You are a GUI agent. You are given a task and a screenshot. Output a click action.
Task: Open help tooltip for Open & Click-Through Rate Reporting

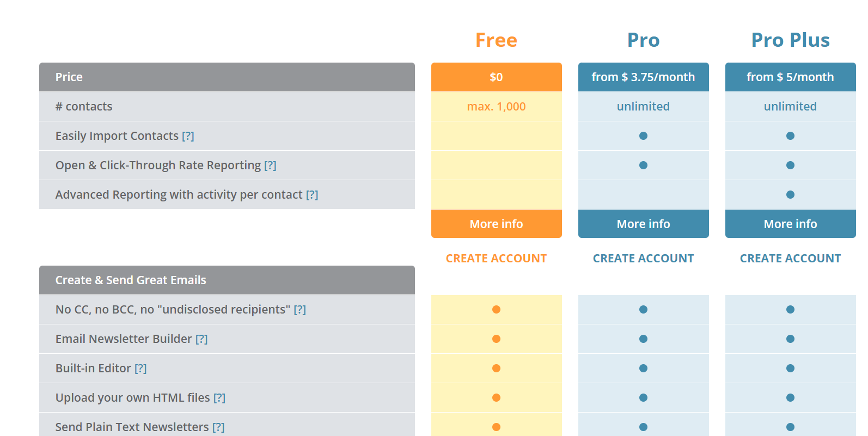[x=270, y=165]
